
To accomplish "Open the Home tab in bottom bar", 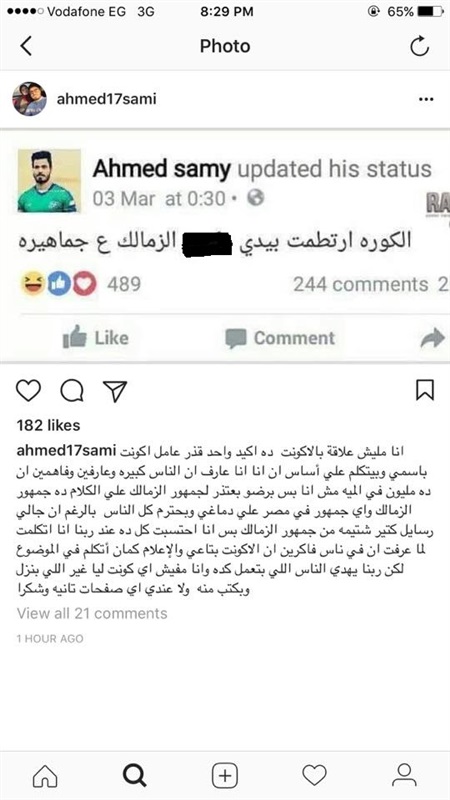I will pyautogui.click(x=45, y=776).
